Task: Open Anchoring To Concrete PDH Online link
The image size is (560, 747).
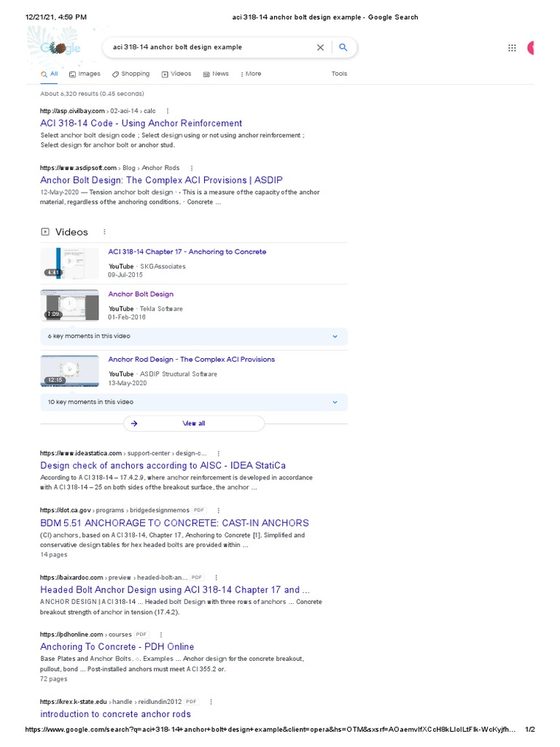Action: click(x=117, y=646)
